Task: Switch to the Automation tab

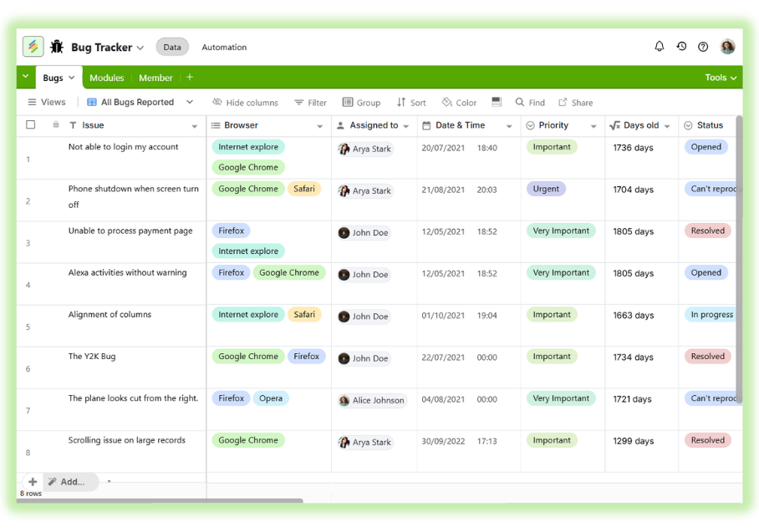Action: (224, 48)
